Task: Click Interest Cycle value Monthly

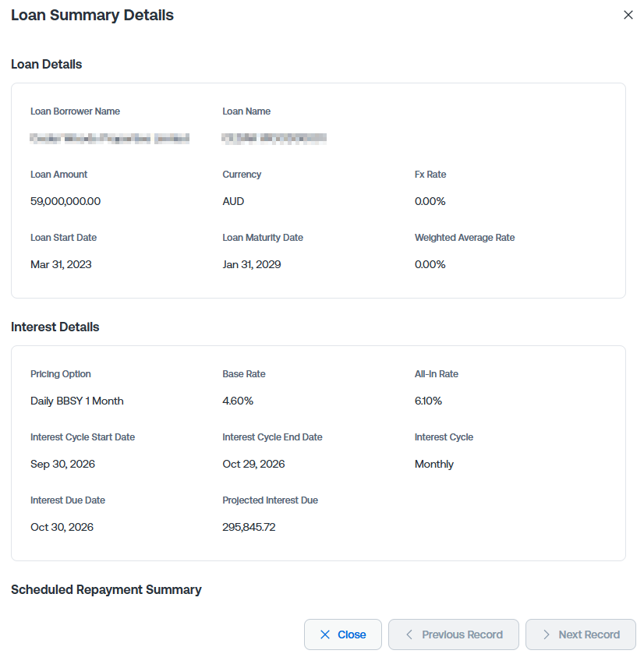Action: (x=434, y=464)
